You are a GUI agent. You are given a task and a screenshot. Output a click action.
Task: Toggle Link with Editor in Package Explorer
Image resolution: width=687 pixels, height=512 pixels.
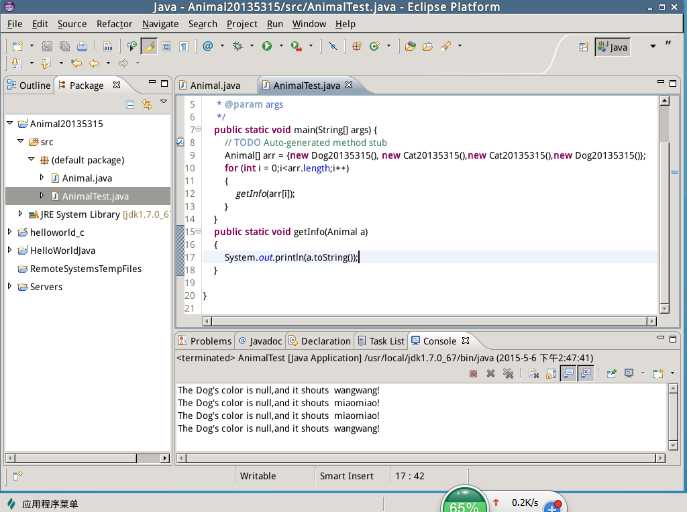[147, 105]
